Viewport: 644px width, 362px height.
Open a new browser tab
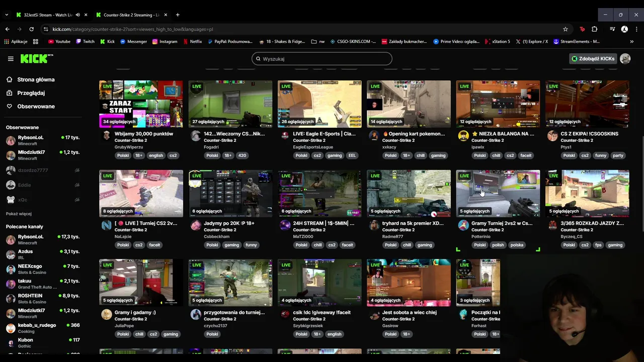(x=178, y=15)
